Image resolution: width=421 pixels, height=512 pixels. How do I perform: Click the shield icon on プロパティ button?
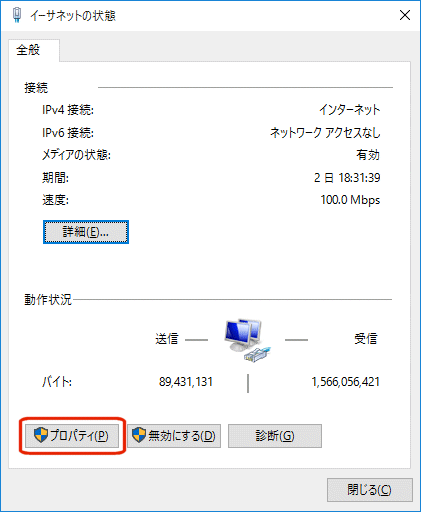(41, 435)
